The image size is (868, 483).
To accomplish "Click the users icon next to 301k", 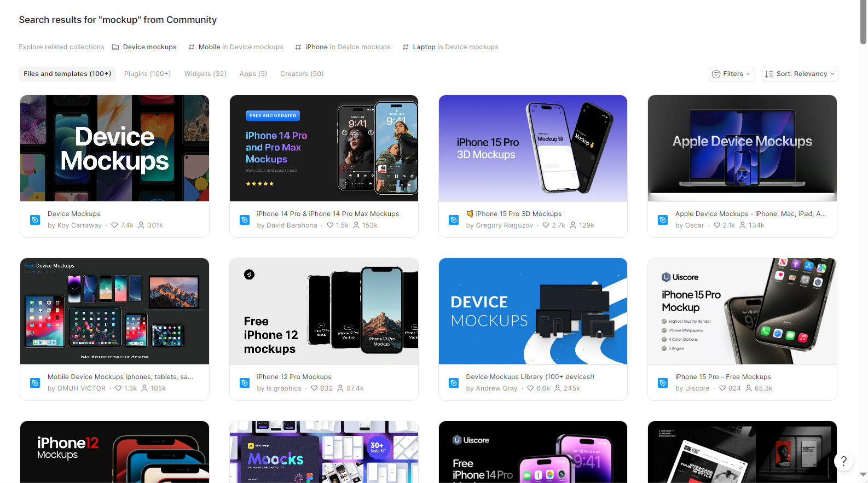I will pos(141,225).
